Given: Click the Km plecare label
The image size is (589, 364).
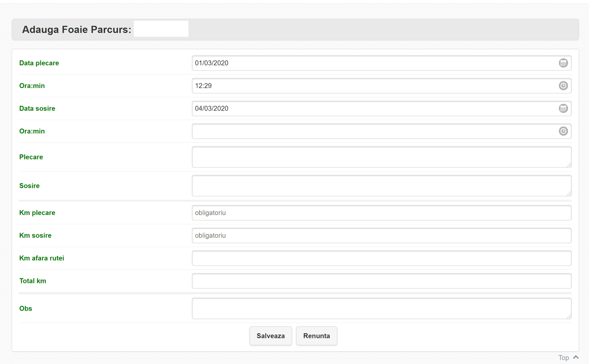Looking at the screenshot, I should coord(37,213).
